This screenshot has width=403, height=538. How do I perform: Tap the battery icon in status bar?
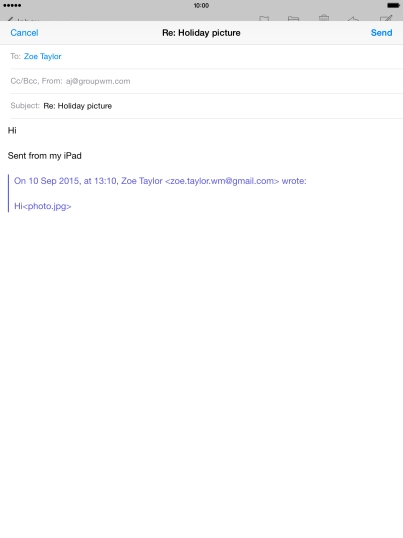point(393,5)
